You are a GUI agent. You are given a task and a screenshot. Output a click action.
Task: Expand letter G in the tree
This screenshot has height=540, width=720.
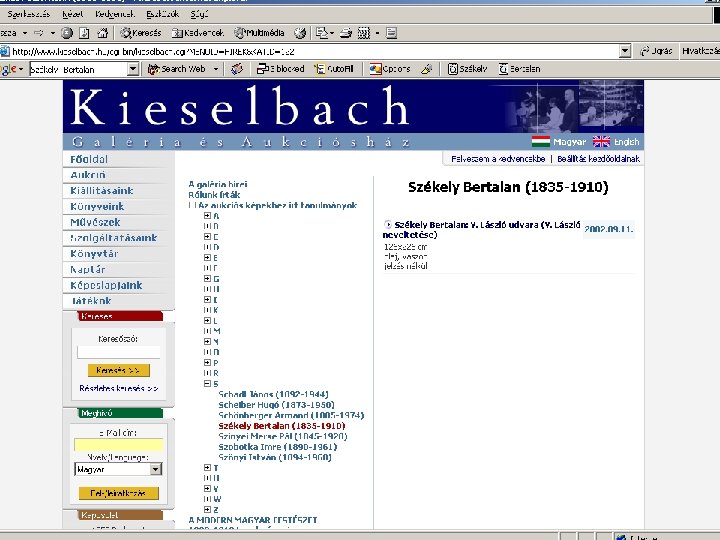(x=207, y=278)
